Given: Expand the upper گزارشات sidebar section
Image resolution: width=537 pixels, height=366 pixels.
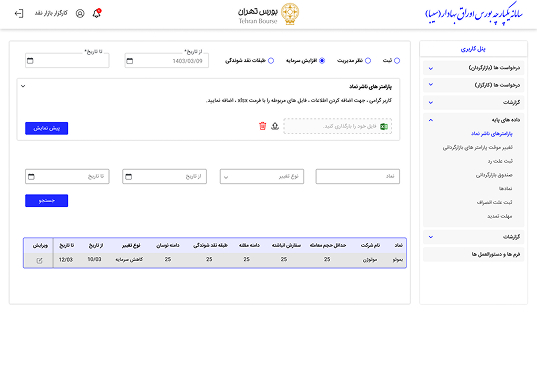Looking at the screenshot, I should (474, 102).
